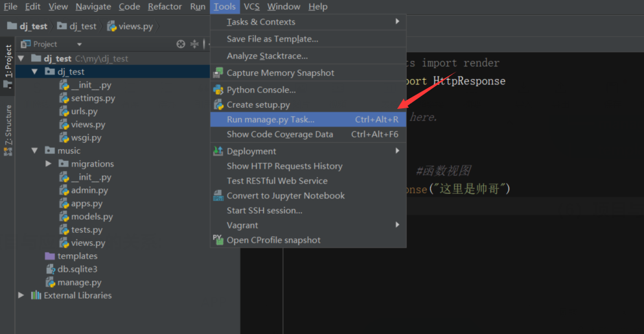Expand the migrations folder arrow

point(49,163)
